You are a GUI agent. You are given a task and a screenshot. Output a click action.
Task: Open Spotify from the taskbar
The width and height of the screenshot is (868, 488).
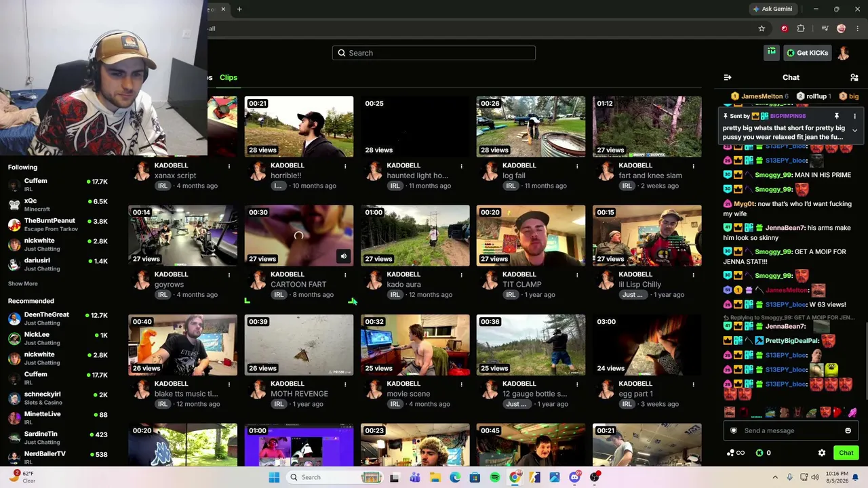click(495, 477)
